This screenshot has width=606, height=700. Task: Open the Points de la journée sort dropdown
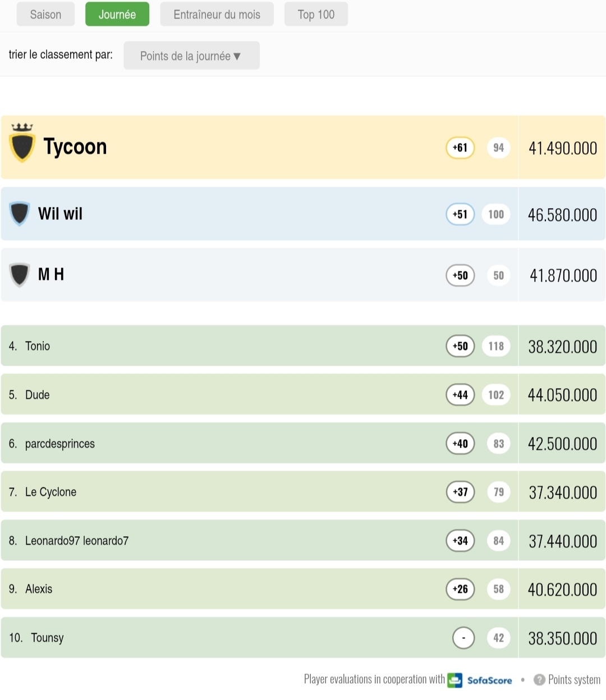[x=191, y=56]
